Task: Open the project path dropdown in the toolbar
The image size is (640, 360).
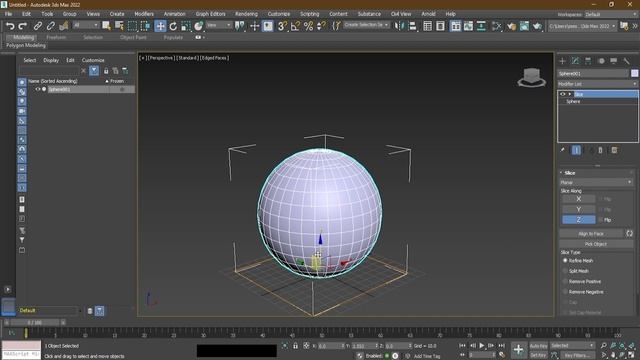Action: [582, 26]
